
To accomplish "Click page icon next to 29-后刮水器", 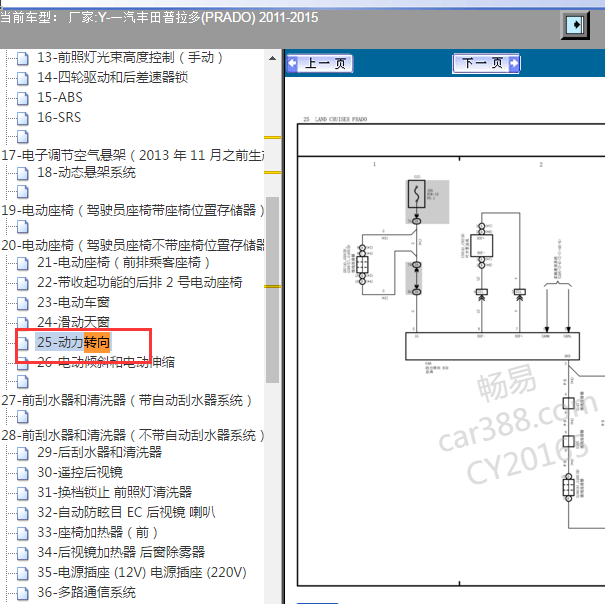I will pos(23,453).
